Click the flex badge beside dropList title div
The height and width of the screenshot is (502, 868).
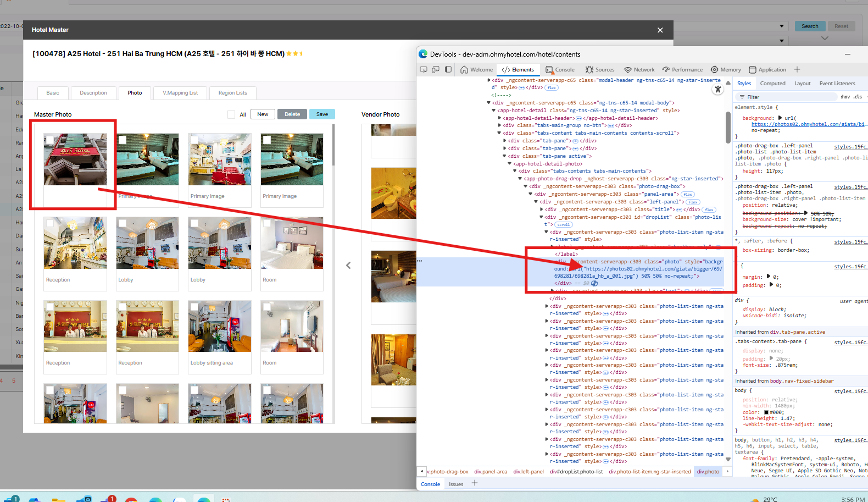(709, 209)
